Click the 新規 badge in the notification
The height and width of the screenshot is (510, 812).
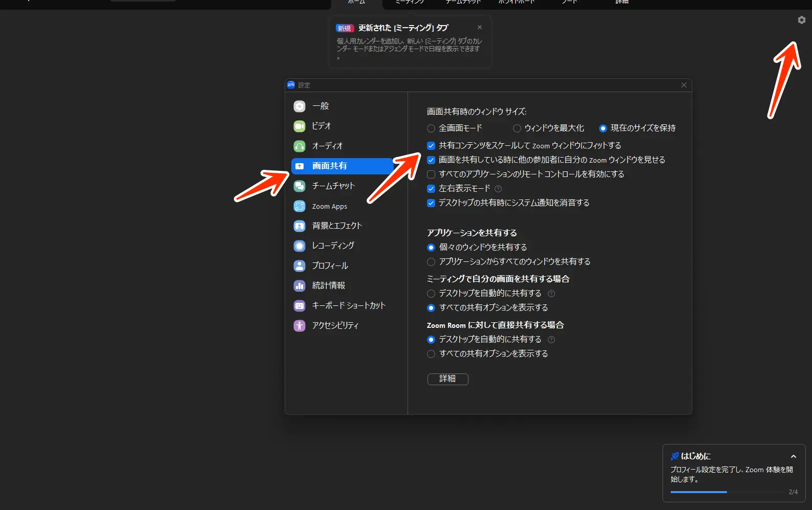[x=345, y=28]
